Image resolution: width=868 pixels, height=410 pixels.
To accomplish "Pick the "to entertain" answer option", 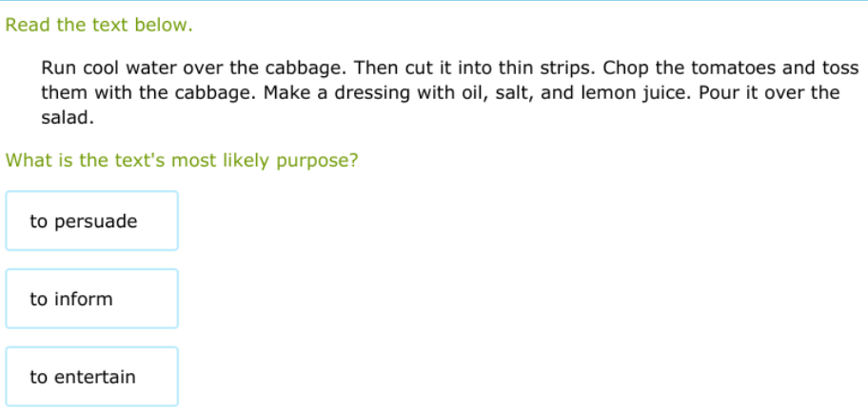I will (91, 377).
